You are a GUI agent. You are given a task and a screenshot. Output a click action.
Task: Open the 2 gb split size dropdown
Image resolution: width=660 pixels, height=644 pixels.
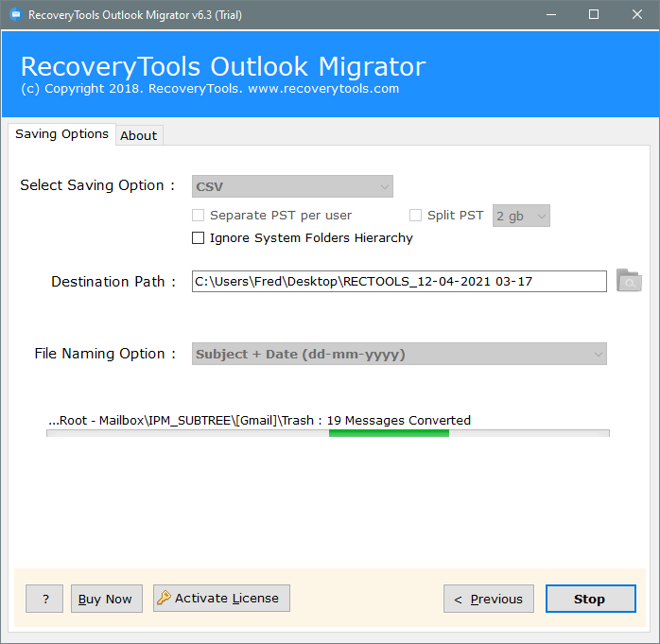pos(521,216)
